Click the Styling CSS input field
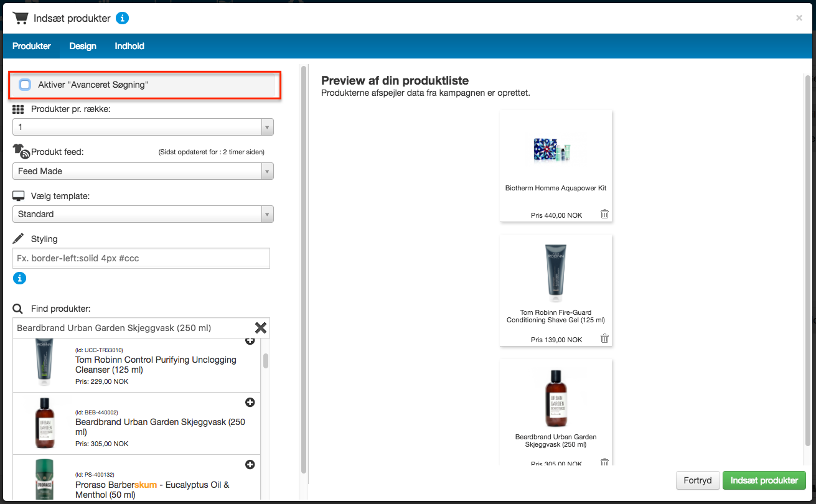The image size is (816, 504). point(141,258)
